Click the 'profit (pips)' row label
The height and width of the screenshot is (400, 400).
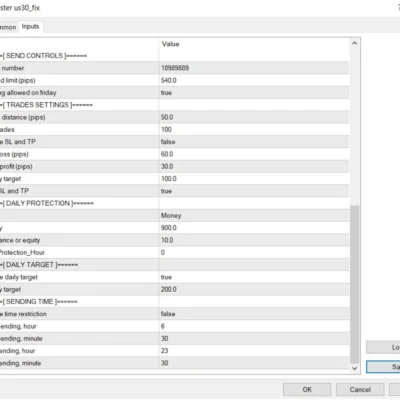16,166
